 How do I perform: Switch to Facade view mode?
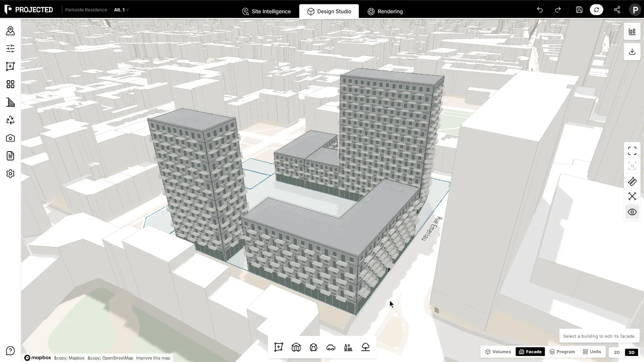[x=530, y=352]
